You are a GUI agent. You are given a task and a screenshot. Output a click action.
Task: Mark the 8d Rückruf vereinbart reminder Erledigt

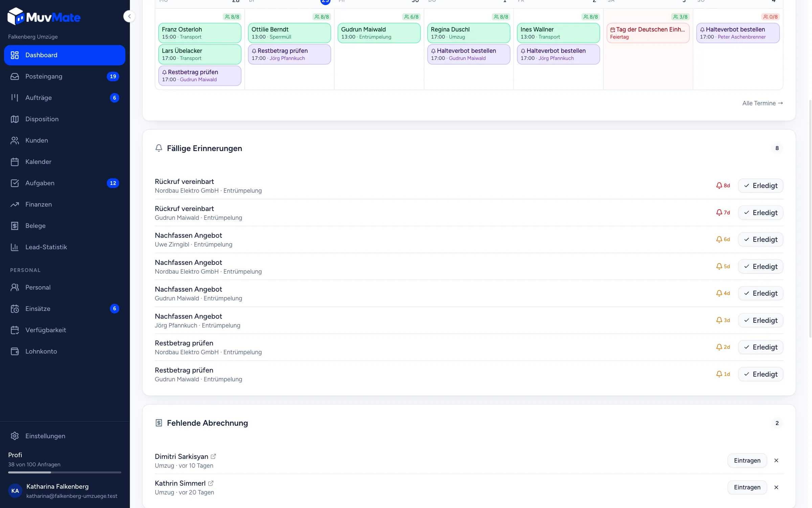coord(760,186)
